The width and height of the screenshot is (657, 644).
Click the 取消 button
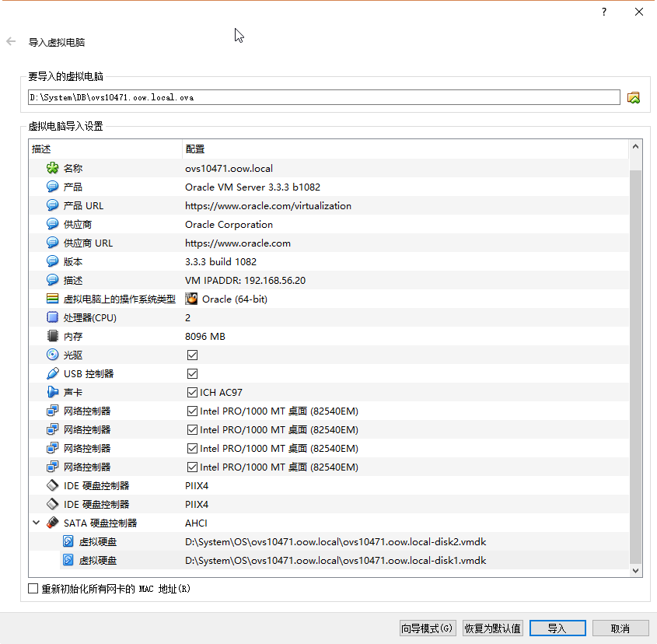[620, 628]
